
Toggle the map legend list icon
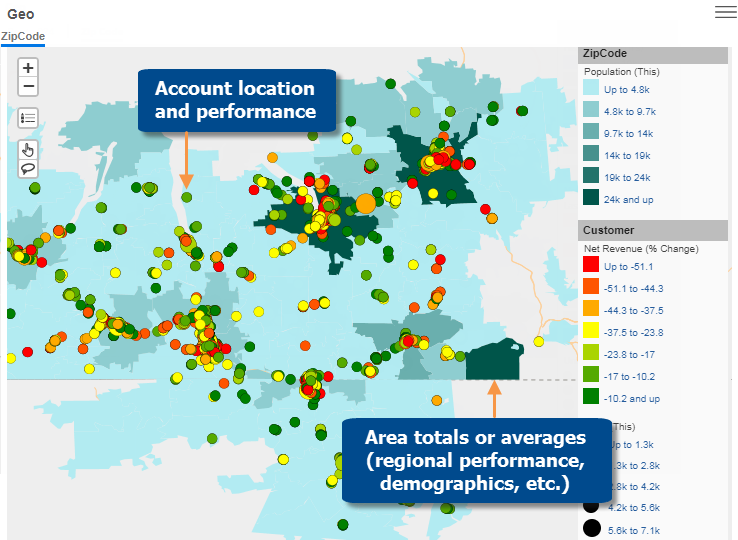(28, 117)
